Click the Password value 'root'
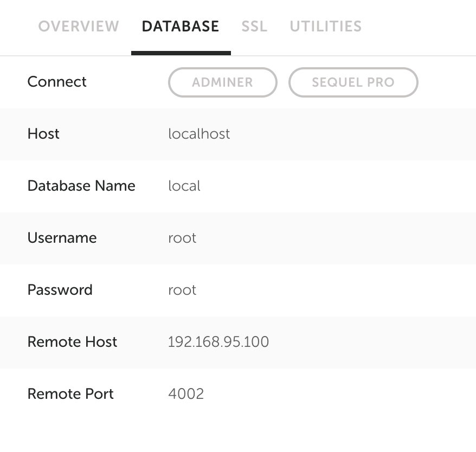 point(182,290)
